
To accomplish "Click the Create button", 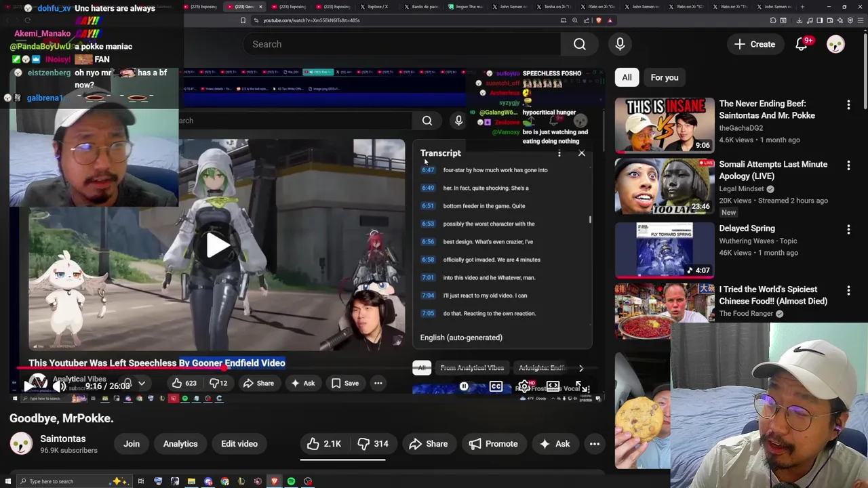I will (755, 44).
